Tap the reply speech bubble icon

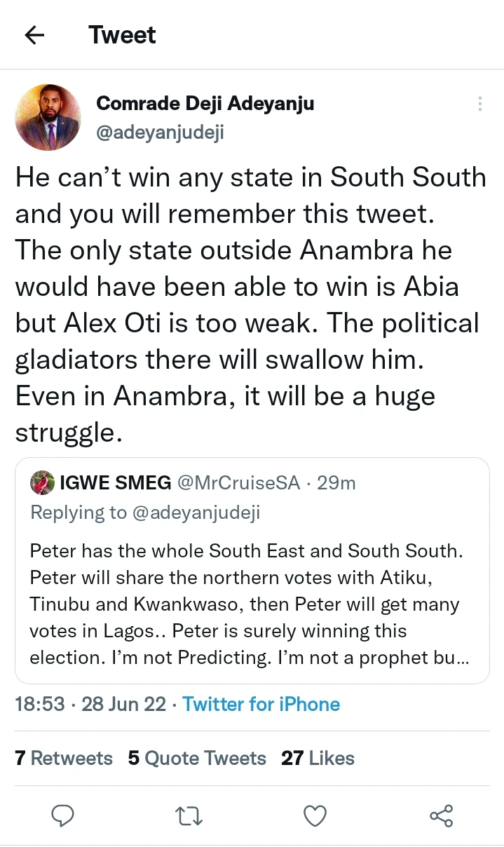[63, 815]
